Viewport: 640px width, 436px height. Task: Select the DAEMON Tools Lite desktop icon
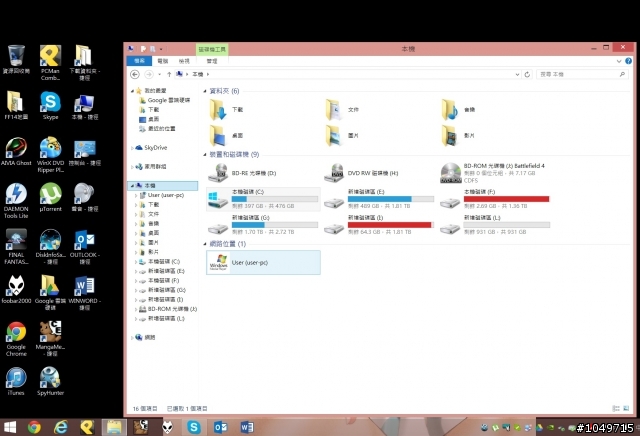16,200
